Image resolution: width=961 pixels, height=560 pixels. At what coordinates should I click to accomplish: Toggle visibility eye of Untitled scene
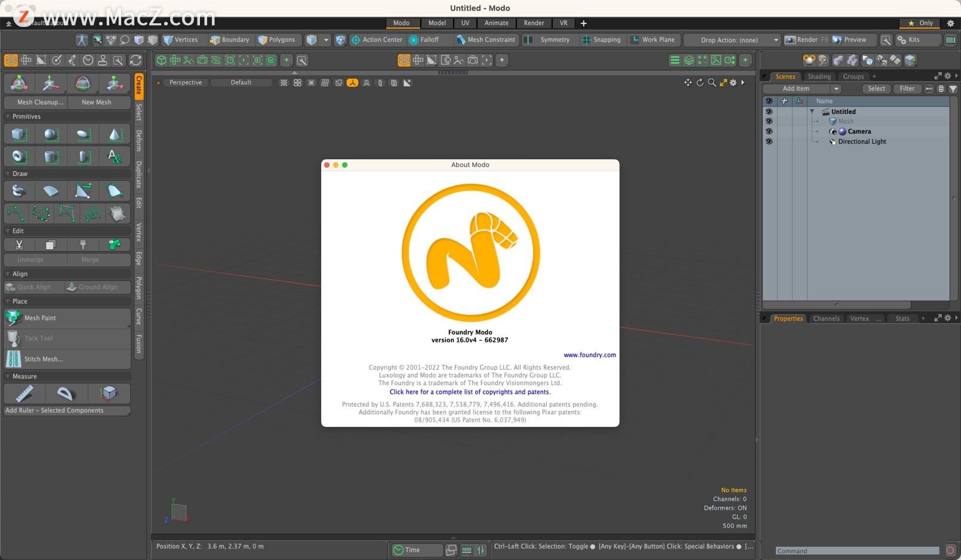point(769,112)
